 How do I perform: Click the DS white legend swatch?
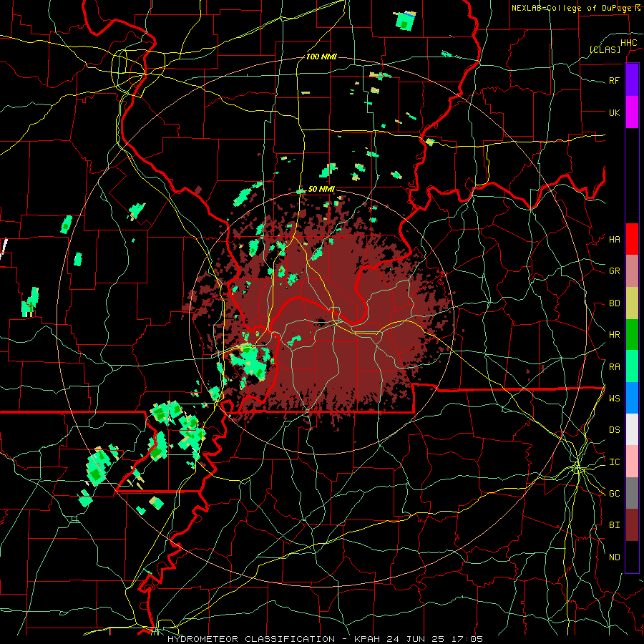(x=632, y=429)
